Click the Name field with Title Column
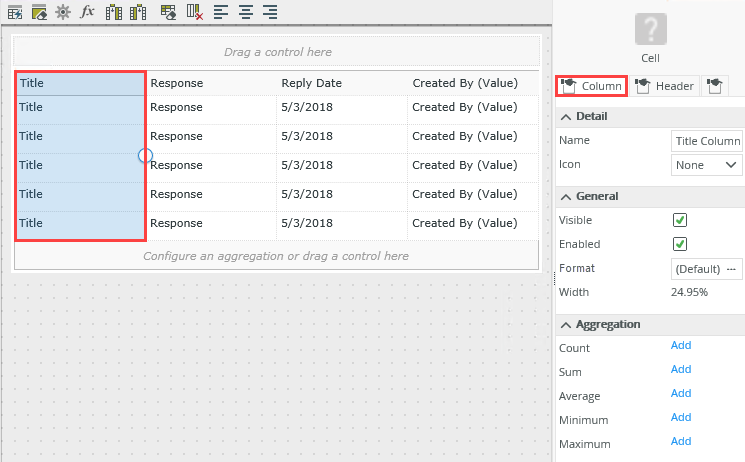745x462 pixels. coord(707,141)
